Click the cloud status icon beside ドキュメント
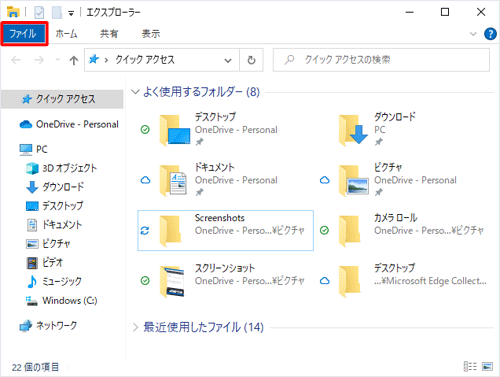 point(145,180)
